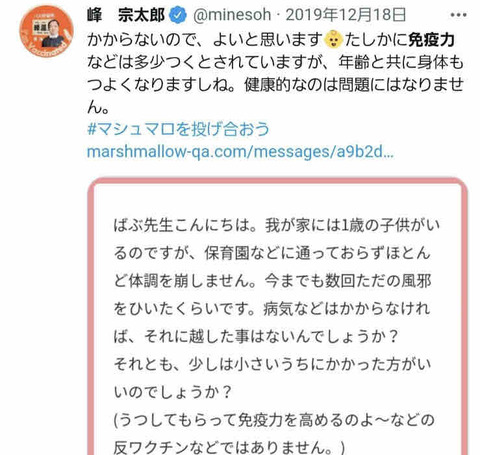Click the card line starting それとも、少しは

pos(272,364)
